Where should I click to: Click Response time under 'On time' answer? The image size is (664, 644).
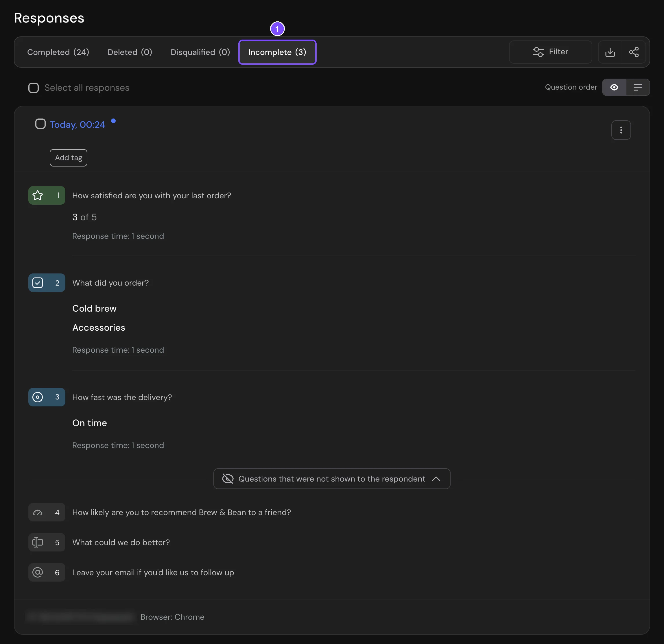(118, 445)
